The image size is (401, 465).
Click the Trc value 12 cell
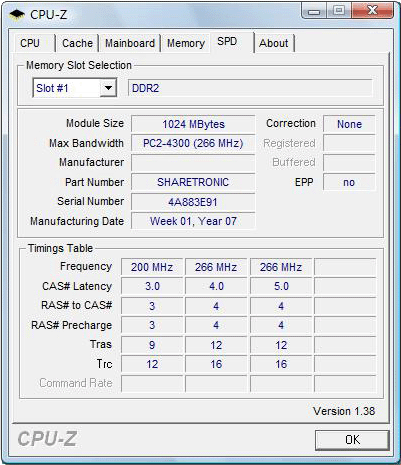coord(152,364)
